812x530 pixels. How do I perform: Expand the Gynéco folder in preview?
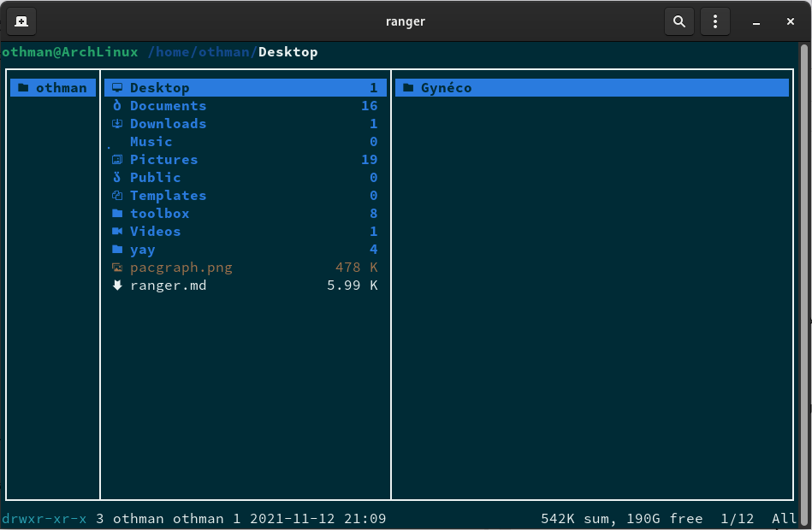click(x=446, y=88)
